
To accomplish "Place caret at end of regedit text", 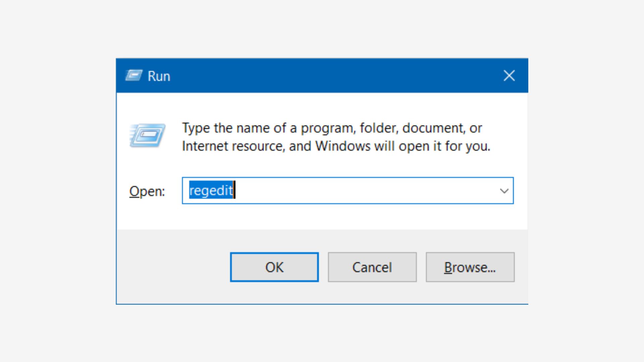I will click(234, 190).
